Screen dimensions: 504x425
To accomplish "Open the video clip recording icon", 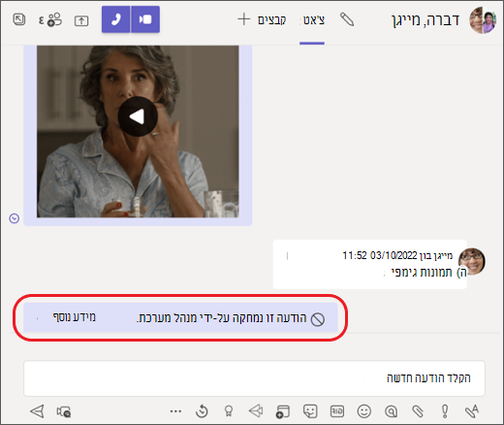I will pos(64,411).
